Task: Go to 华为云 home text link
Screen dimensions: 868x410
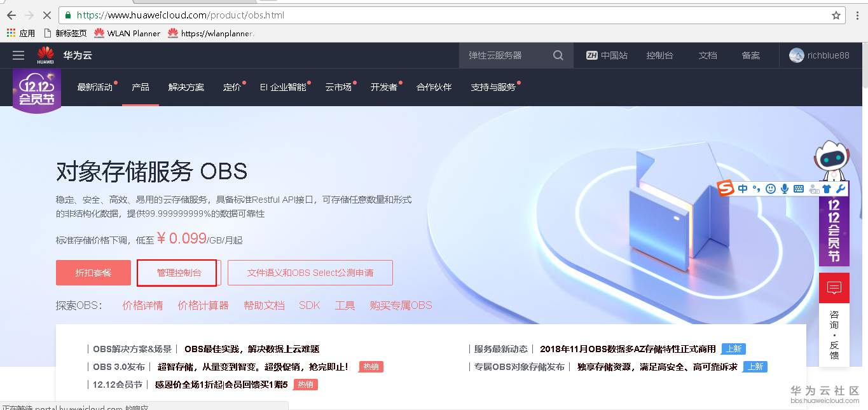Action: click(x=78, y=55)
